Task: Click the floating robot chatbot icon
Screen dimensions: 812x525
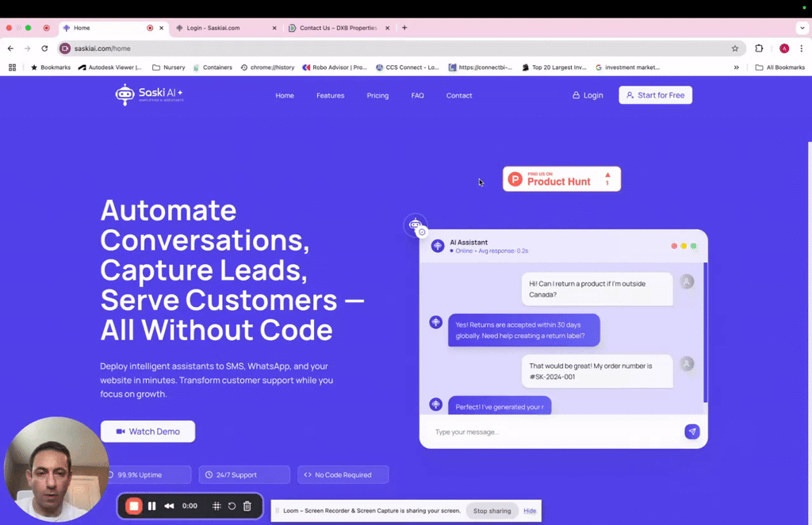Action: point(416,226)
